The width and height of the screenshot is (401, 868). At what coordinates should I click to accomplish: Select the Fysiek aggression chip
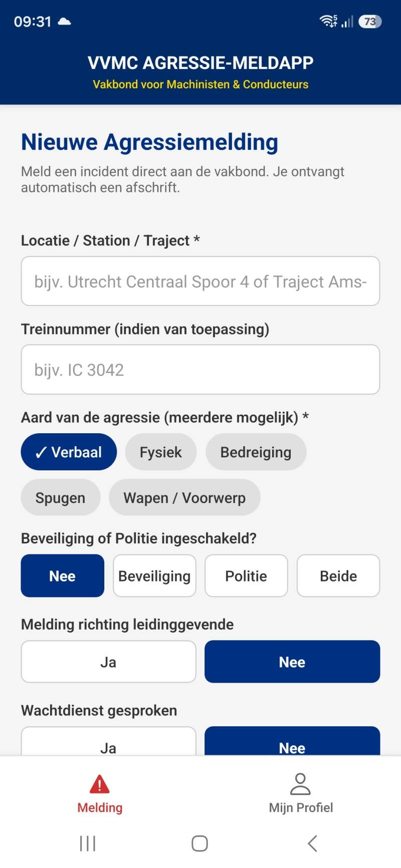[x=161, y=452]
